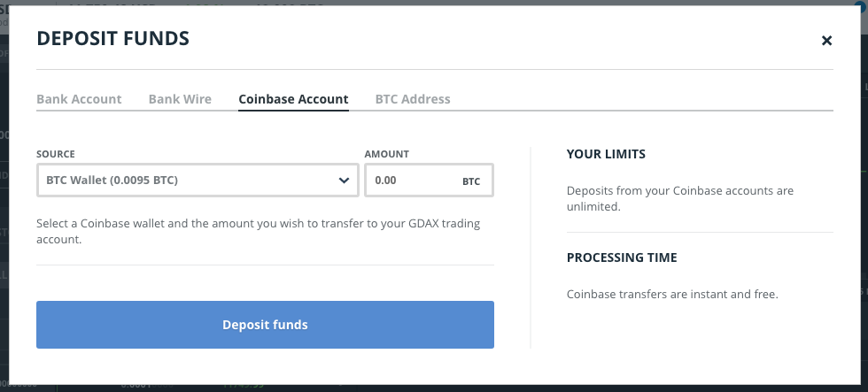The height and width of the screenshot is (392, 868).
Task: Click the DEPOSIT FUNDS dialog title
Action: pyautogui.click(x=112, y=38)
